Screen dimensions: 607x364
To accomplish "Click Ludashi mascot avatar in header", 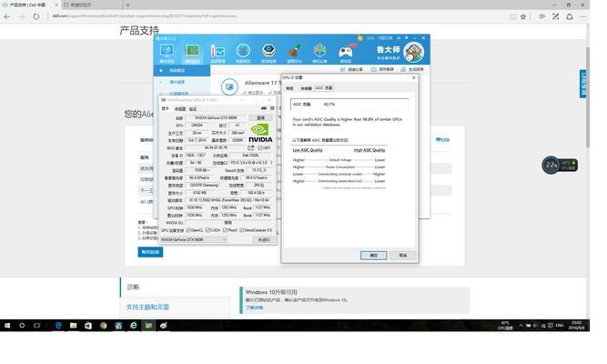I will (413, 52).
